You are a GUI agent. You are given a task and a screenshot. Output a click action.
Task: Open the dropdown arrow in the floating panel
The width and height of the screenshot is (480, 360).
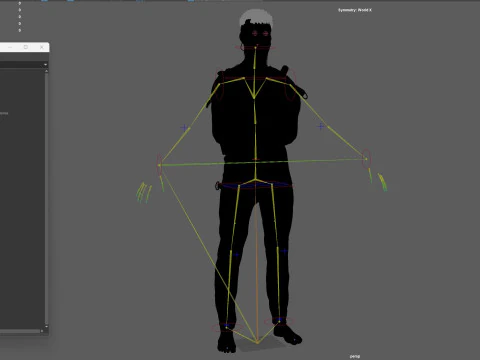pyautogui.click(x=45, y=65)
